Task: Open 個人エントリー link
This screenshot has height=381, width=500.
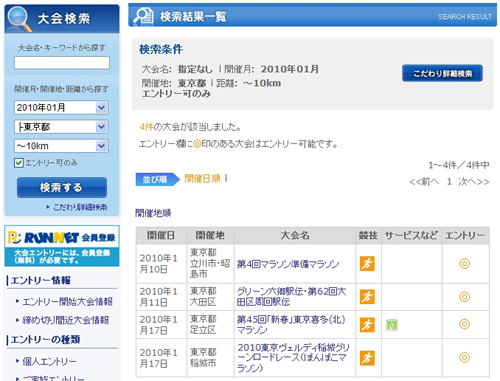Action: [x=49, y=361]
